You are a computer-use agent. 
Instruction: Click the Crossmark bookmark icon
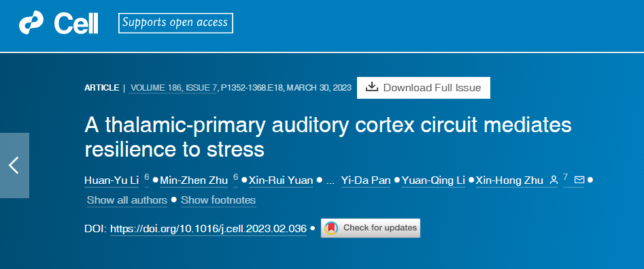pyautogui.click(x=331, y=228)
